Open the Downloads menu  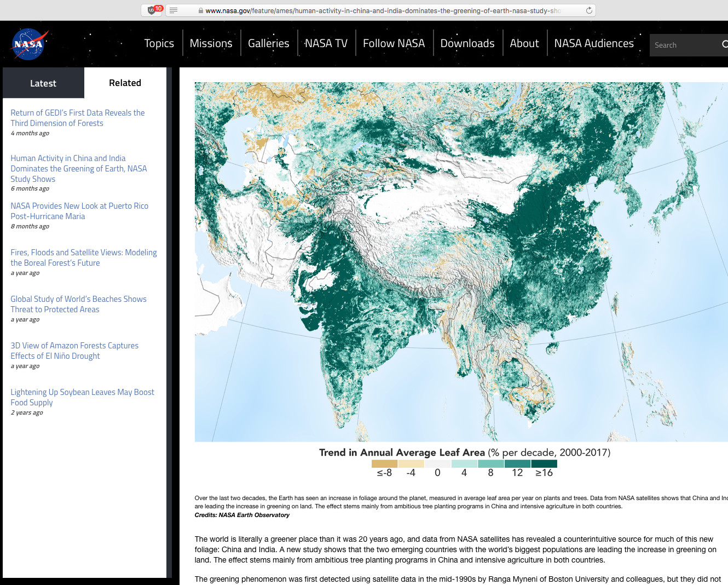pyautogui.click(x=467, y=44)
